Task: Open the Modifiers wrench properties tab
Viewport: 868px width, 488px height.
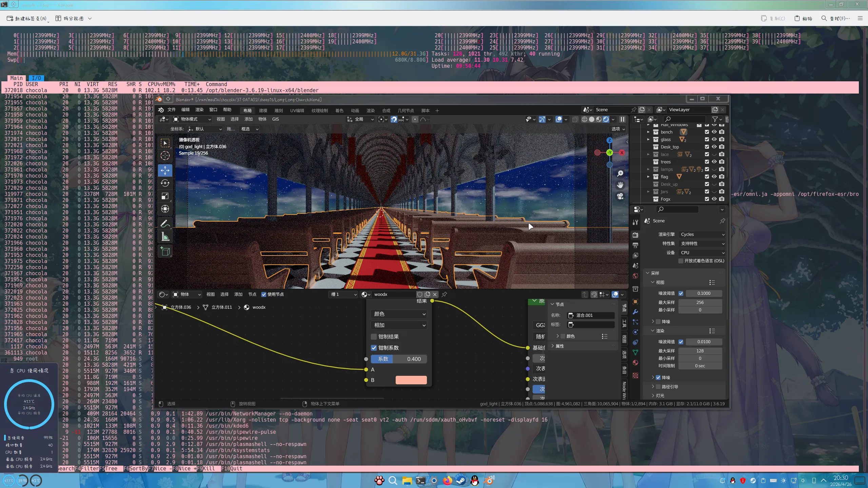Action: coord(635,312)
